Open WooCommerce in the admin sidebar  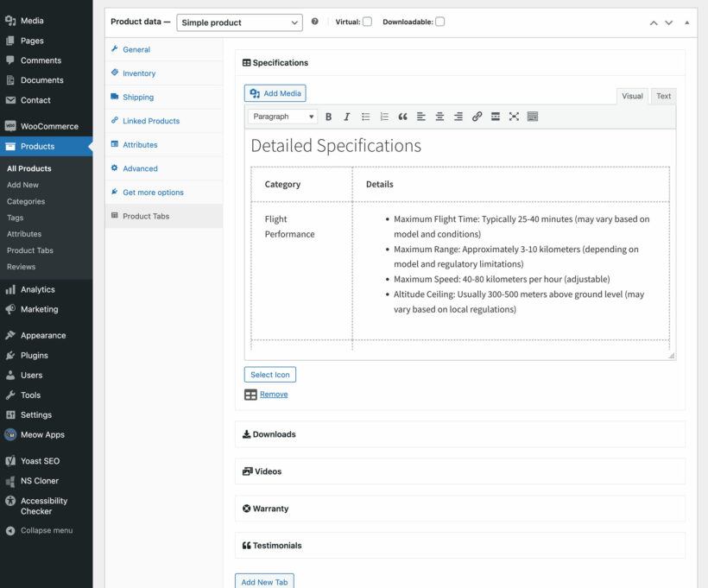(x=49, y=126)
